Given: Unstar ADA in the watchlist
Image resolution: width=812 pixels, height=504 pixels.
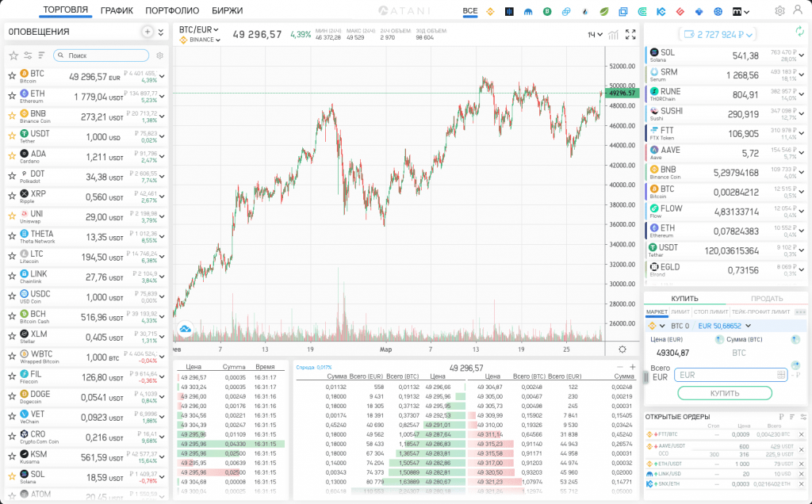Looking at the screenshot, I should 12,156.
